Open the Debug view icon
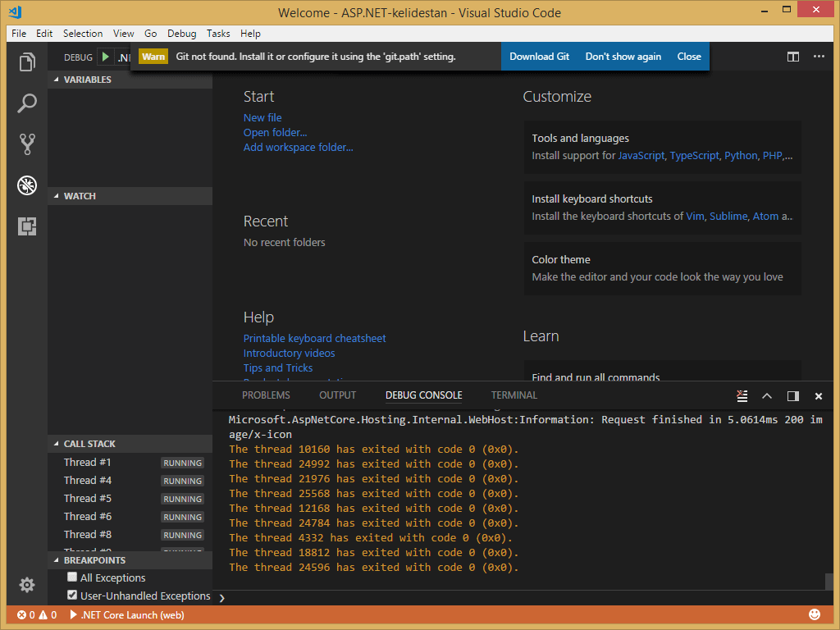 pyautogui.click(x=27, y=185)
